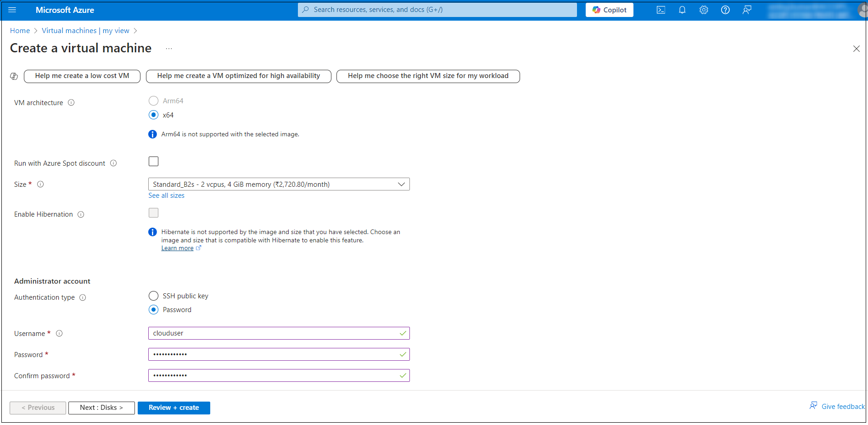Open the Copilot button
The height and width of the screenshot is (425, 868).
(609, 10)
